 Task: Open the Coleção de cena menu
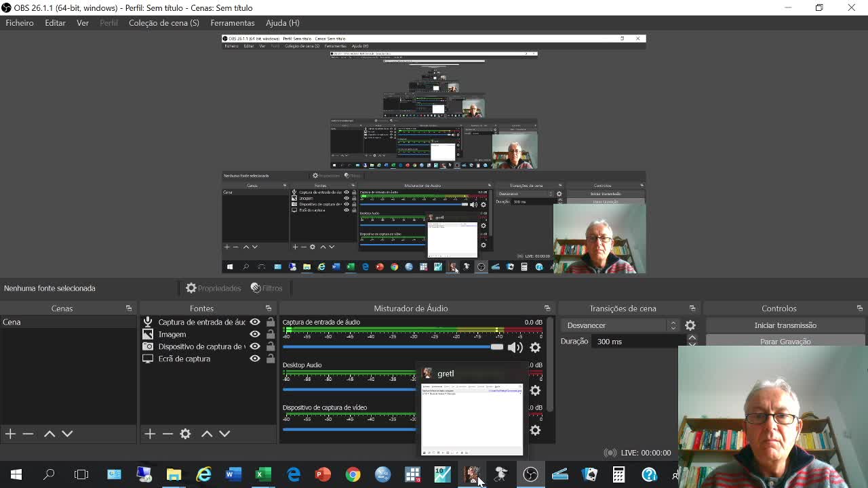click(164, 23)
